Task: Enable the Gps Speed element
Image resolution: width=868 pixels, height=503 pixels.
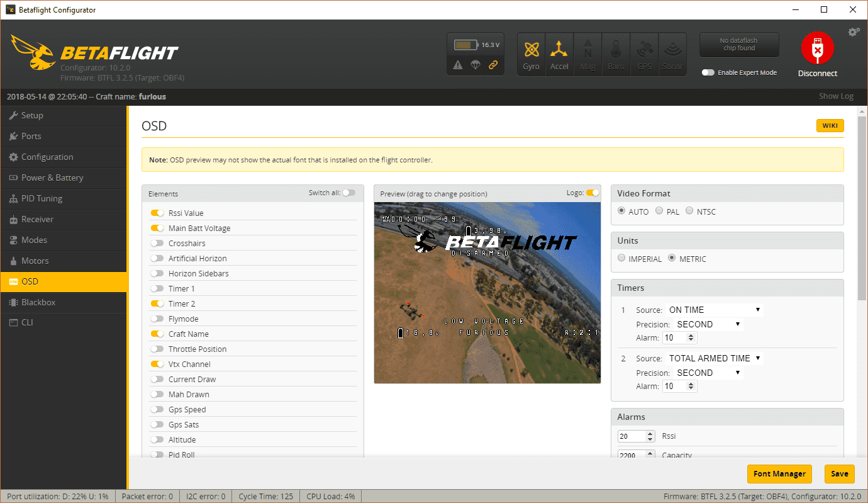Action: click(157, 409)
